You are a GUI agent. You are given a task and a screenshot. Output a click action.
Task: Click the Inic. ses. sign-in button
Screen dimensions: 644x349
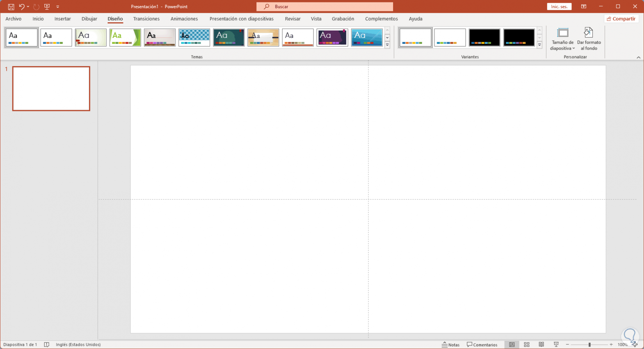coord(559,7)
